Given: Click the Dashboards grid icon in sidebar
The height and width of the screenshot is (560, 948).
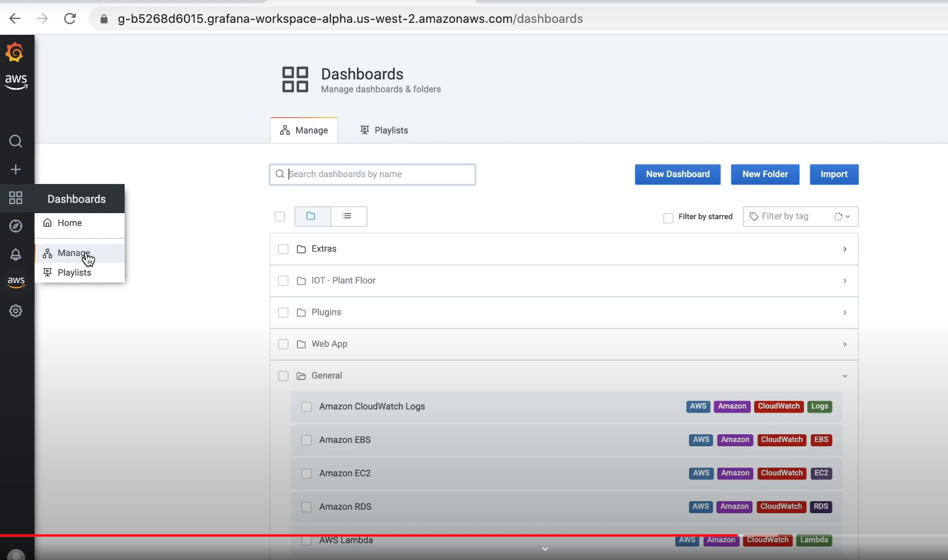Looking at the screenshot, I should pos(16,198).
